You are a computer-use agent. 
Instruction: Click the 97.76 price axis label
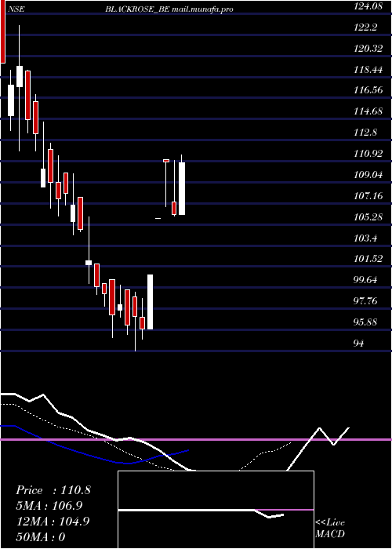[365, 300]
